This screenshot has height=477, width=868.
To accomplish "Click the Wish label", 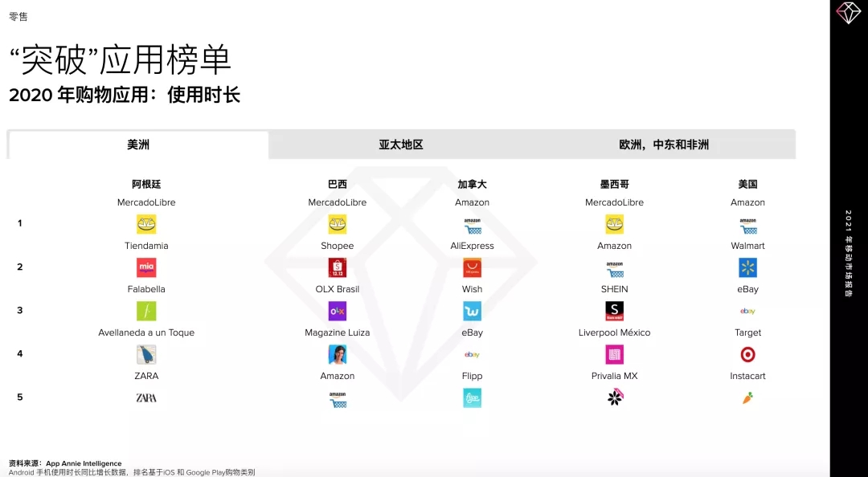I will pyautogui.click(x=473, y=289).
